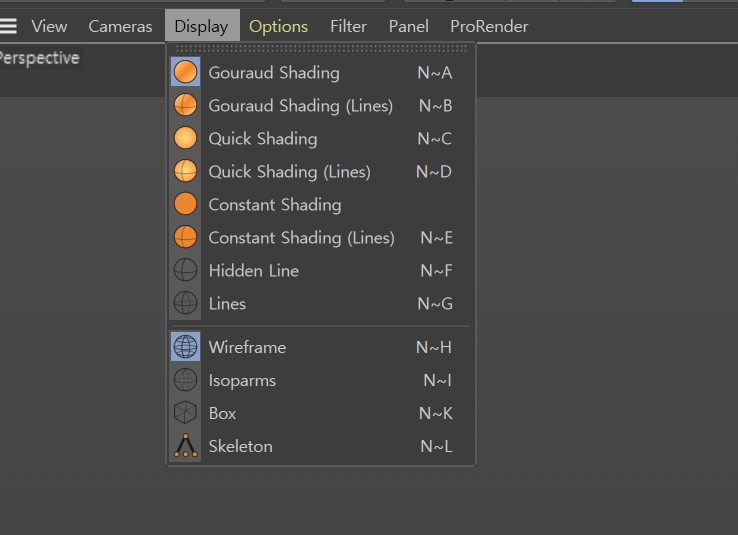738x535 pixels.
Task: Click the N~C shortcut label
Action: pos(434,139)
